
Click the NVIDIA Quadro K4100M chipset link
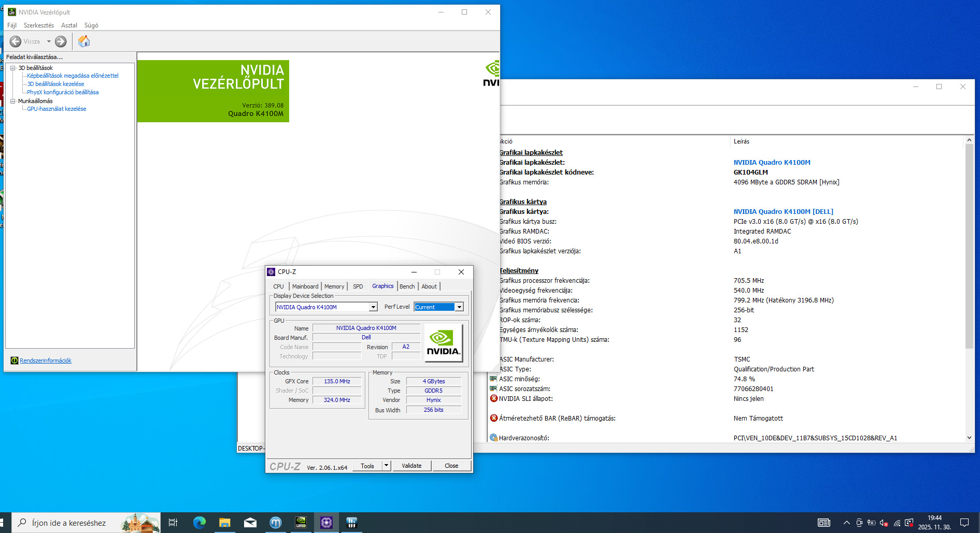[x=772, y=163]
